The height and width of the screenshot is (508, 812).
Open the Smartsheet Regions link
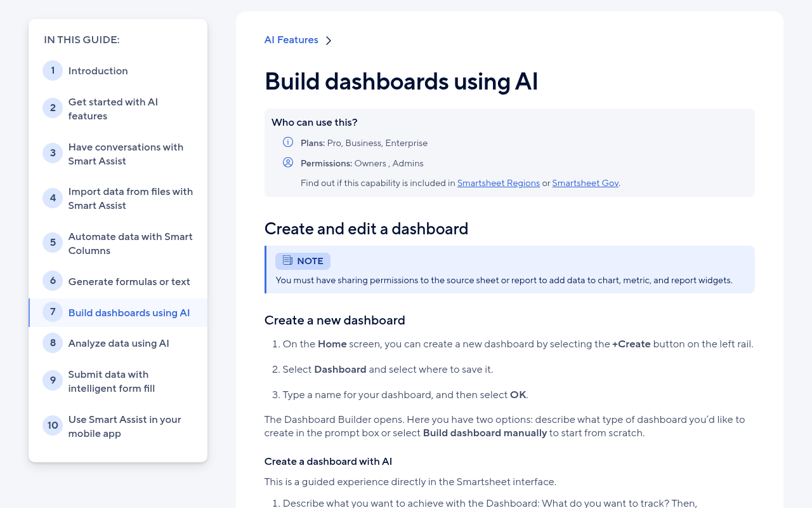point(499,183)
